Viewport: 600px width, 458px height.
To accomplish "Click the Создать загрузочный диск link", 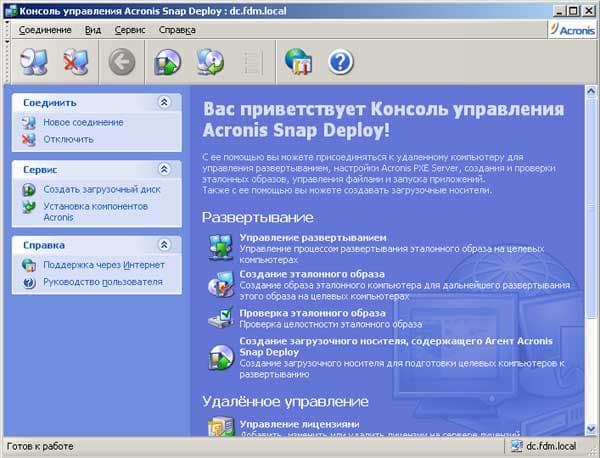I will click(x=102, y=189).
